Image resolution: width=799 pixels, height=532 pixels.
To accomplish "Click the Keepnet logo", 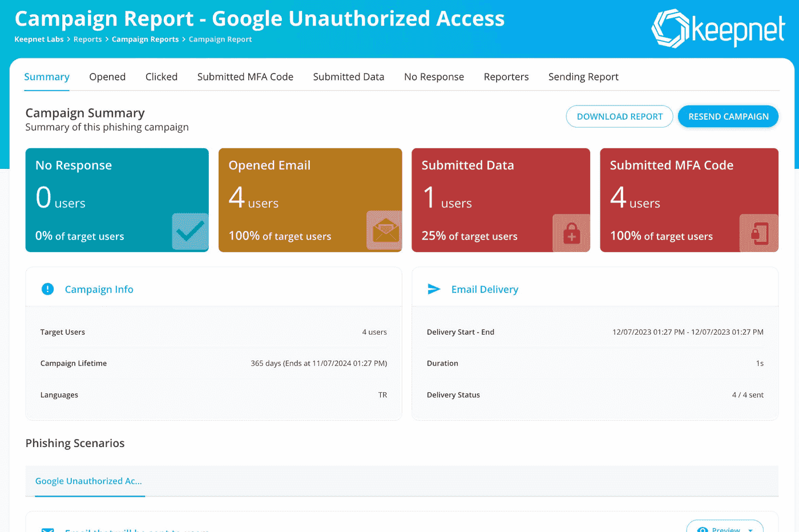I will point(719,29).
